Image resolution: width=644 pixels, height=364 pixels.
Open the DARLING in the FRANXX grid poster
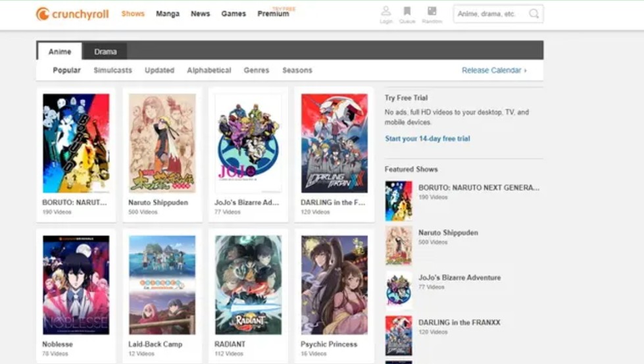[334, 143]
